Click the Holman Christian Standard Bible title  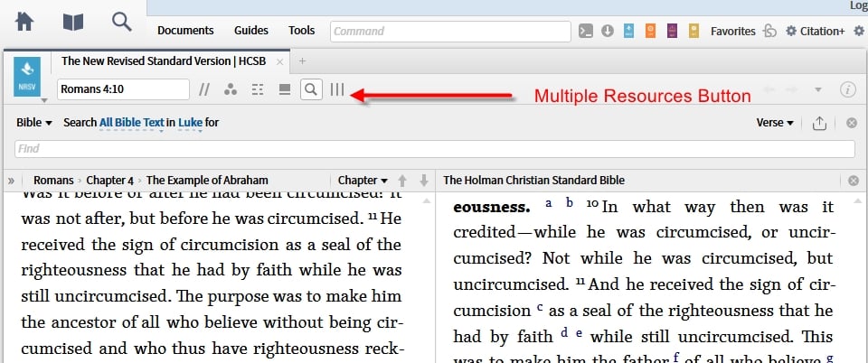(533, 180)
